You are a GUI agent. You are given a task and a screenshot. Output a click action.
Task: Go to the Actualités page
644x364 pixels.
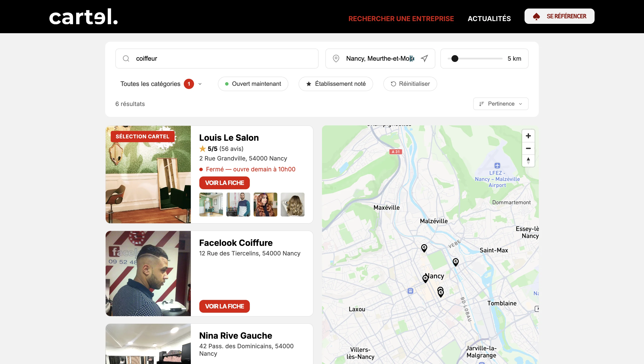[x=489, y=19]
